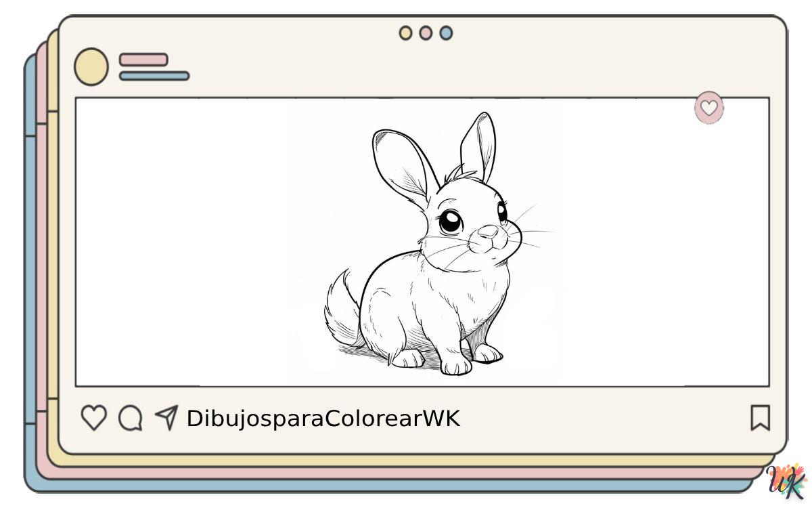Save the post with the bookmark icon
This screenshot has width=812, height=508.
tap(760, 418)
